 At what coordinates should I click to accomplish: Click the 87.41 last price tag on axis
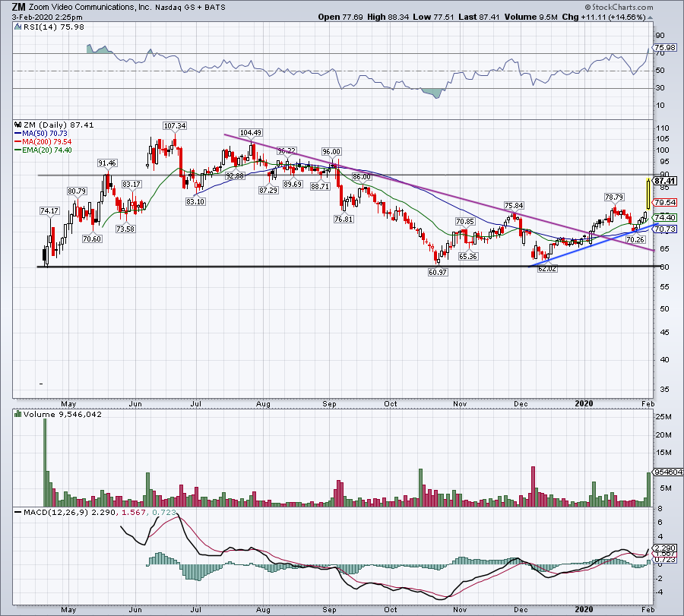(665, 181)
